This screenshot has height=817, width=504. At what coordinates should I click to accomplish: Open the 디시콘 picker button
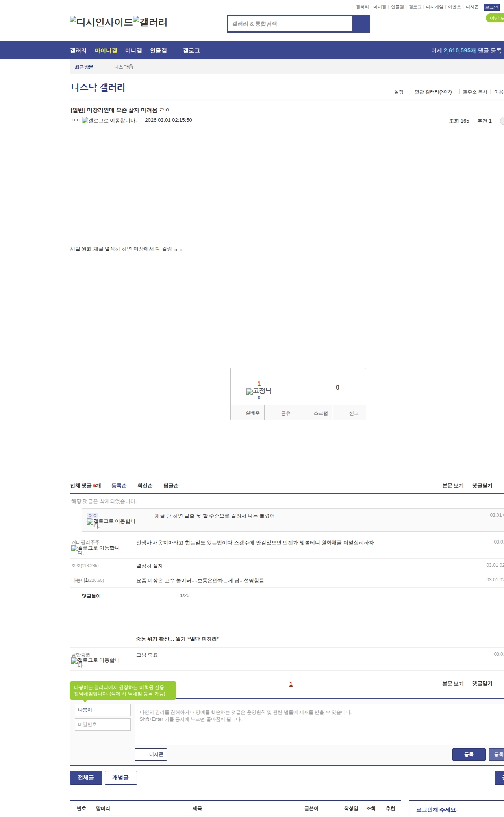[x=151, y=754]
